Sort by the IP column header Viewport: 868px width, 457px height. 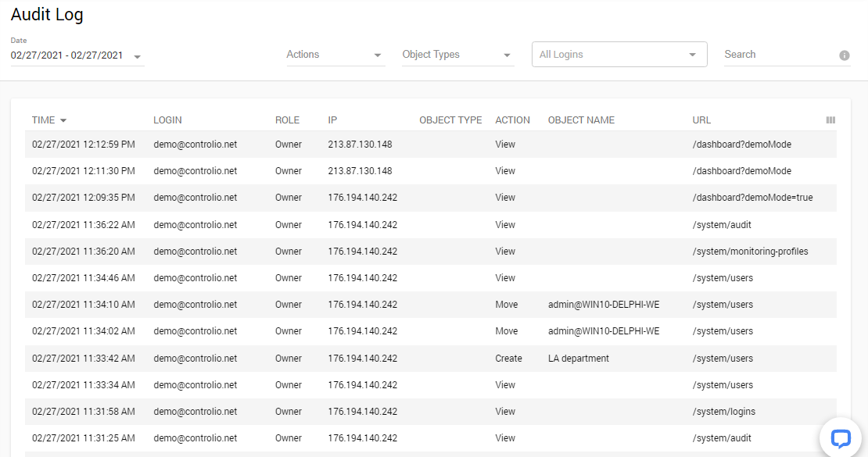332,120
